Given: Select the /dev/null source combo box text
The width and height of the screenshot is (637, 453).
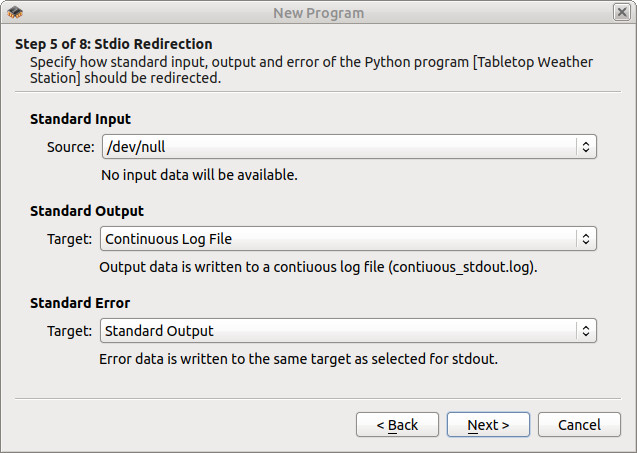Looking at the screenshot, I should click(x=136, y=147).
